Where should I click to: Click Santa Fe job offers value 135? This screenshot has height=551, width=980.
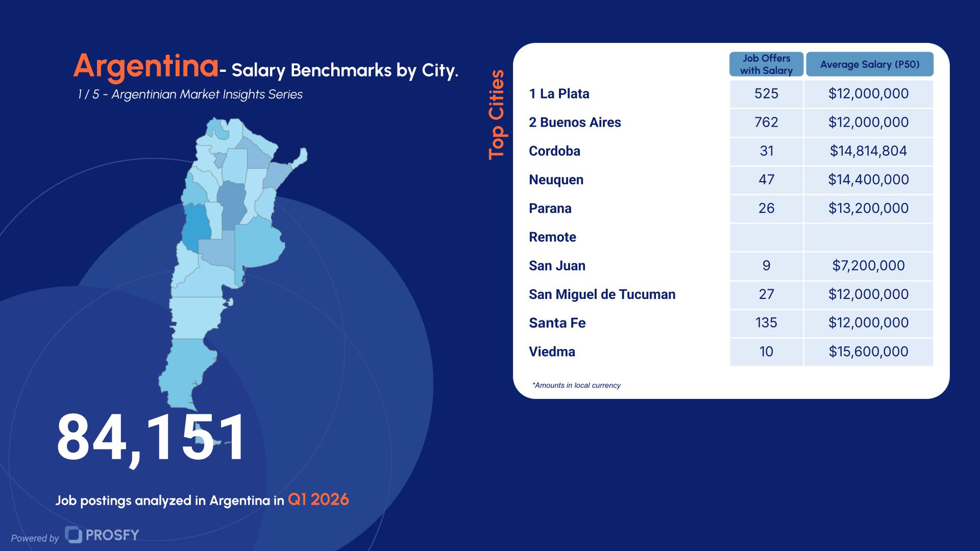[x=766, y=323]
